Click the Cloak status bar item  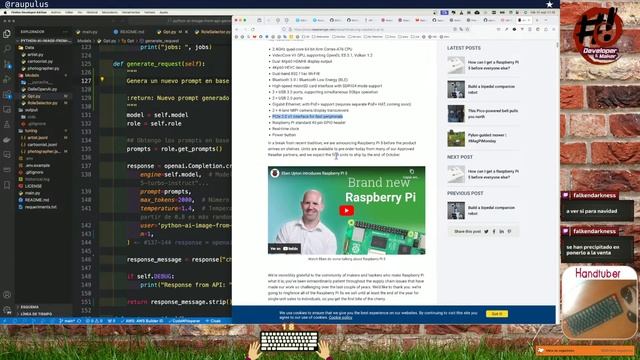[x=213, y=321]
